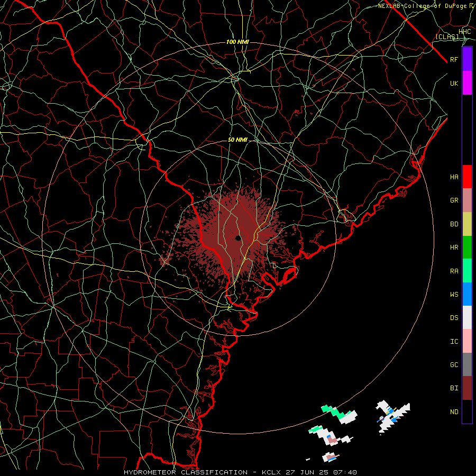Screen dimensions: 476x476
Task: Click the HHC product label
Action: pyautogui.click(x=464, y=32)
